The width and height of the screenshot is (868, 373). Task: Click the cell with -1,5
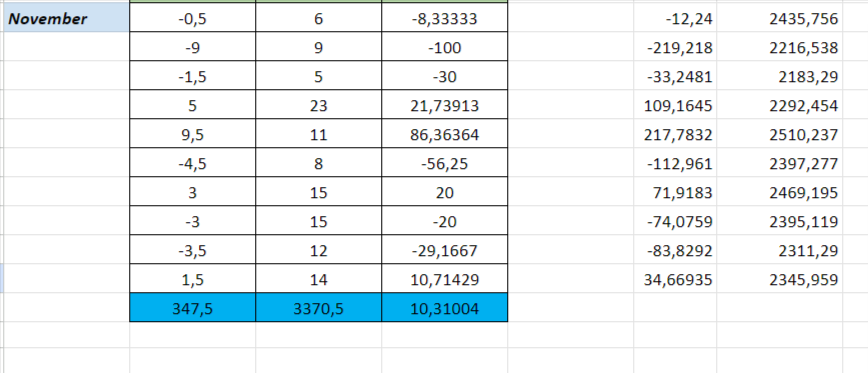pyautogui.click(x=193, y=76)
